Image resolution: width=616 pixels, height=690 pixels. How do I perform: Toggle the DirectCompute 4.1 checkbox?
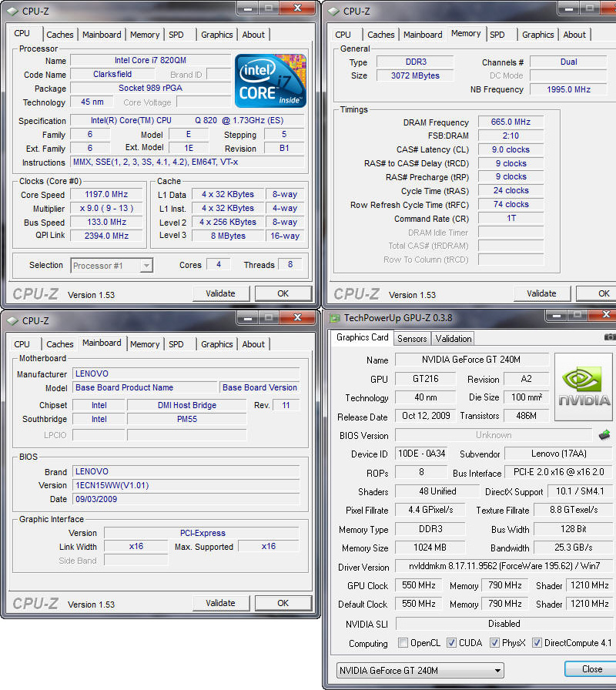537,642
